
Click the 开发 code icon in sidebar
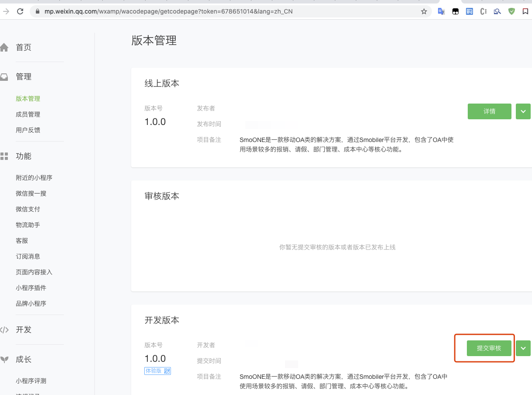4,330
